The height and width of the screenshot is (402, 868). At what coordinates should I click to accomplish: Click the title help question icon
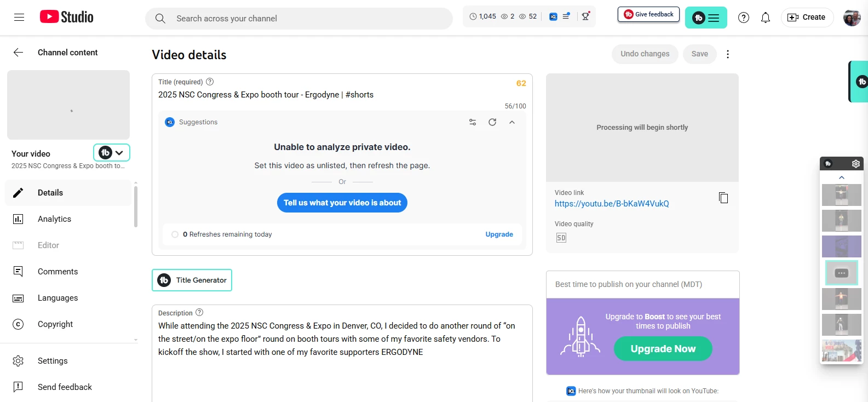tap(210, 82)
